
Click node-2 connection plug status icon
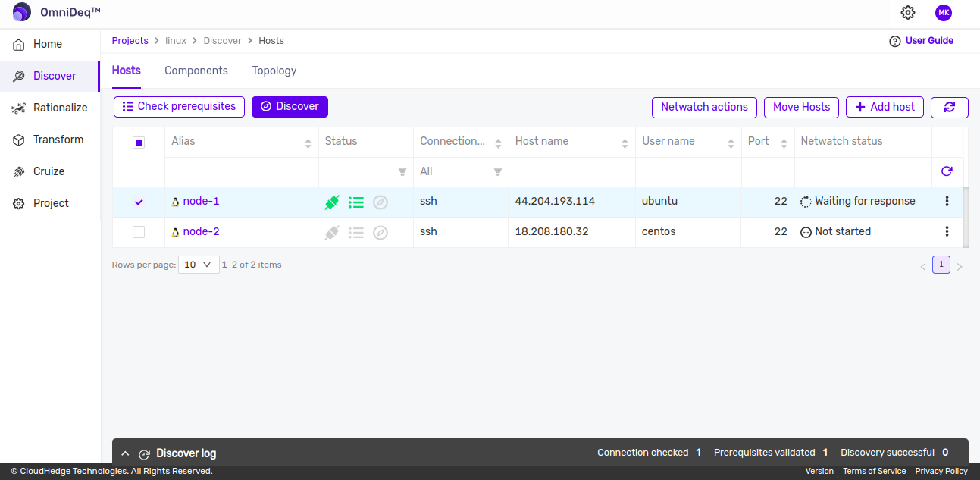pos(331,233)
